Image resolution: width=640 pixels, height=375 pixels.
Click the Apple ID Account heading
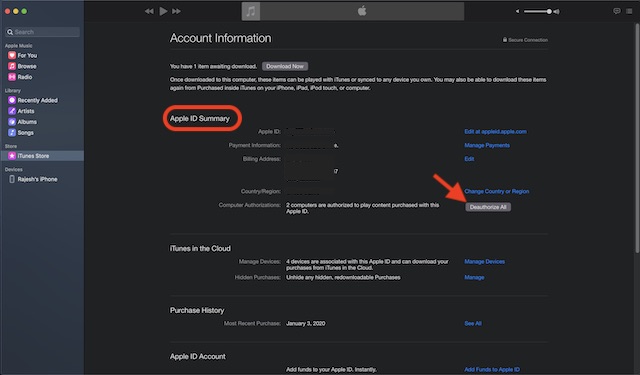coord(198,357)
